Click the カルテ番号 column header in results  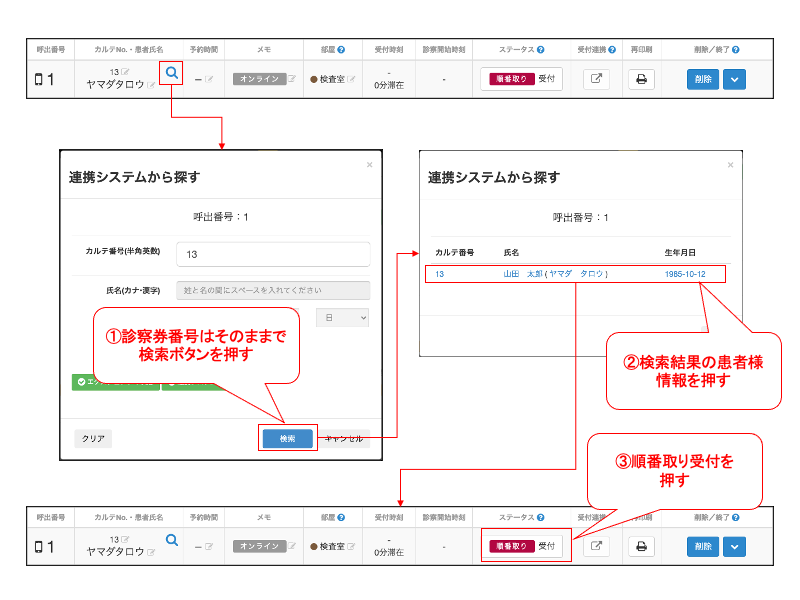[455, 253]
